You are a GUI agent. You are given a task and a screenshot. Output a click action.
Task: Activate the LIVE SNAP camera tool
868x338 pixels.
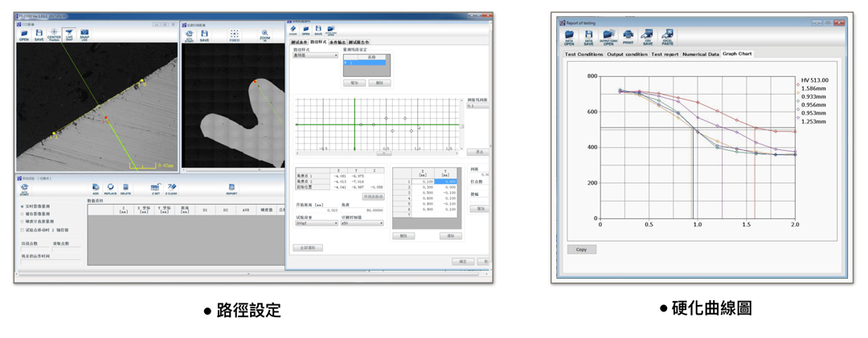click(69, 35)
